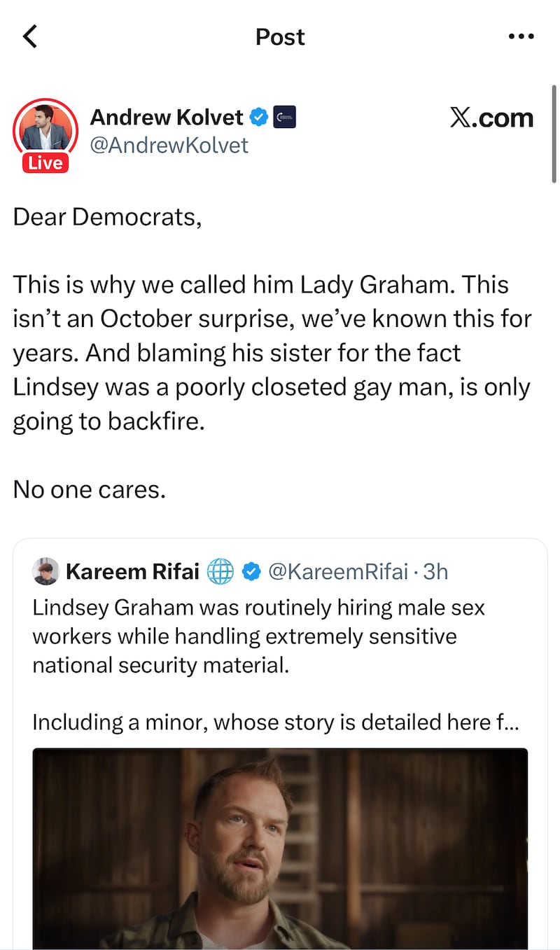Open the @AndrewKolvet handle
Image resolution: width=560 pixels, height=950 pixels.
[169, 145]
